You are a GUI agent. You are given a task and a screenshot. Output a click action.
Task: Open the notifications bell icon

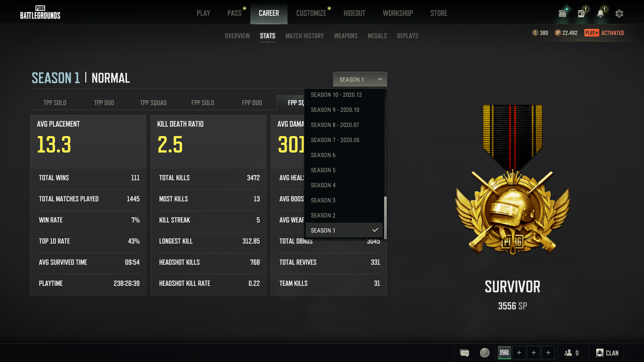pyautogui.click(x=600, y=13)
